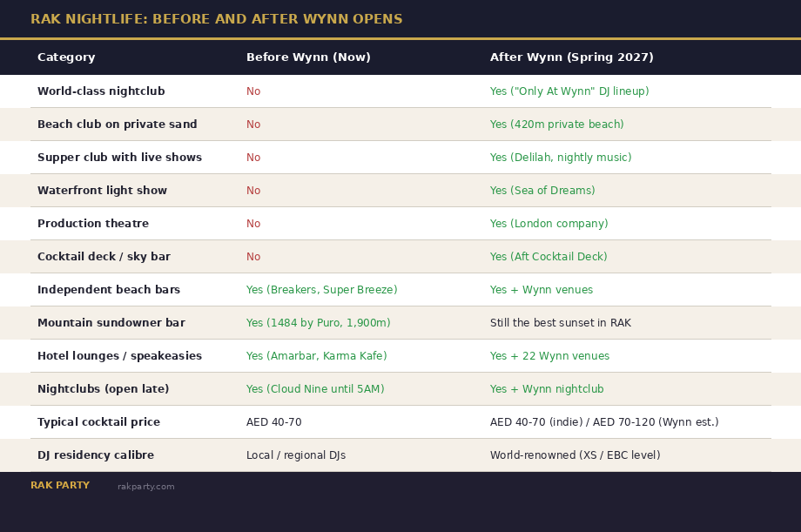
Task: Click the Yes (Amarbar, Karma Kafe) cell
Action: pos(316,356)
